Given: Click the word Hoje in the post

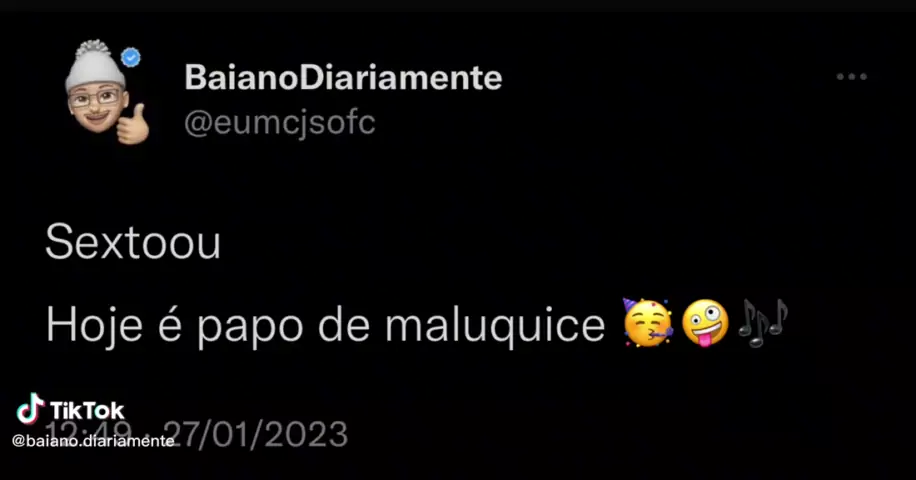Looking at the screenshot, I should point(94,326).
